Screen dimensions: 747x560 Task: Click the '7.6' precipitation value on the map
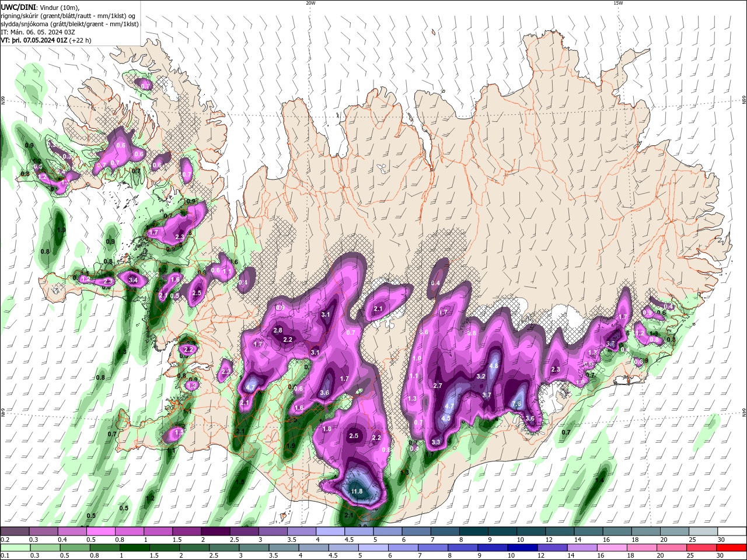pyautogui.click(x=516, y=404)
